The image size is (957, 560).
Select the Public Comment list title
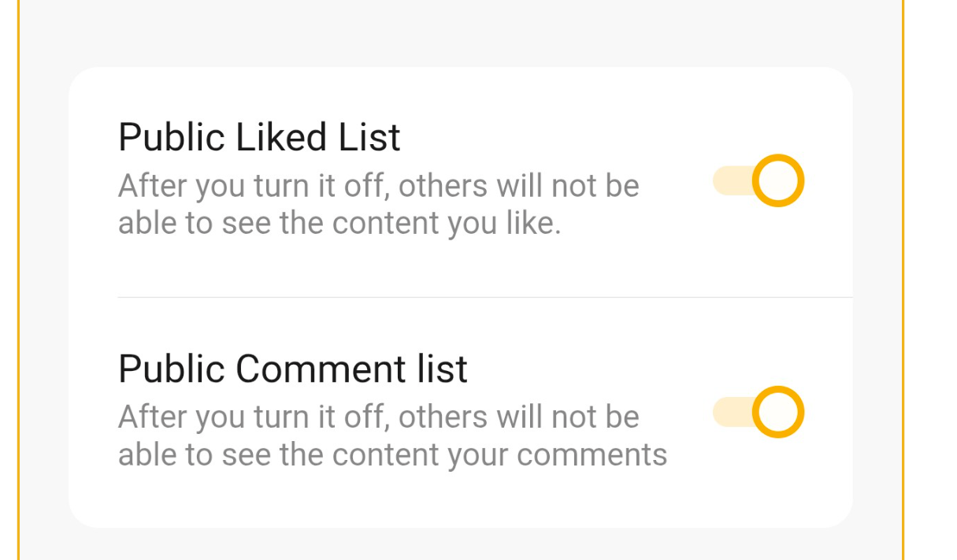(x=292, y=369)
